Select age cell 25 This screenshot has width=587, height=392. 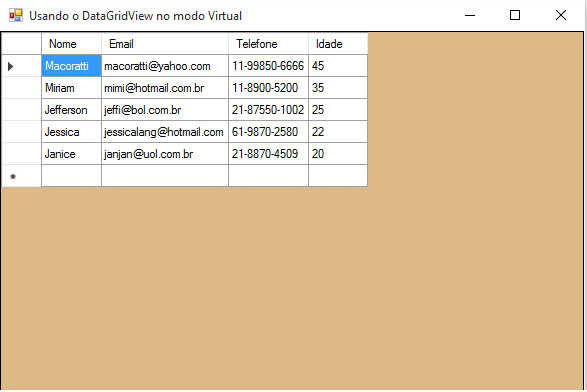coord(338,110)
